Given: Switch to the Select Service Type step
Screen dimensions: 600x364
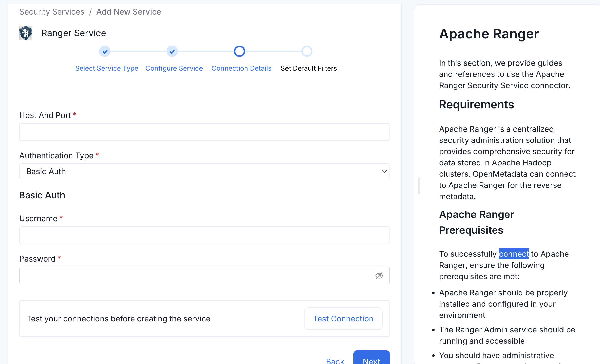Looking at the screenshot, I should (x=107, y=68).
